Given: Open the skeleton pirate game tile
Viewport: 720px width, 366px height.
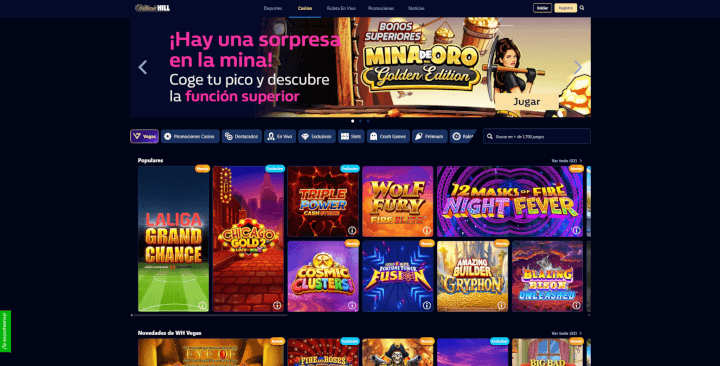Looking at the screenshot, I should [398, 353].
